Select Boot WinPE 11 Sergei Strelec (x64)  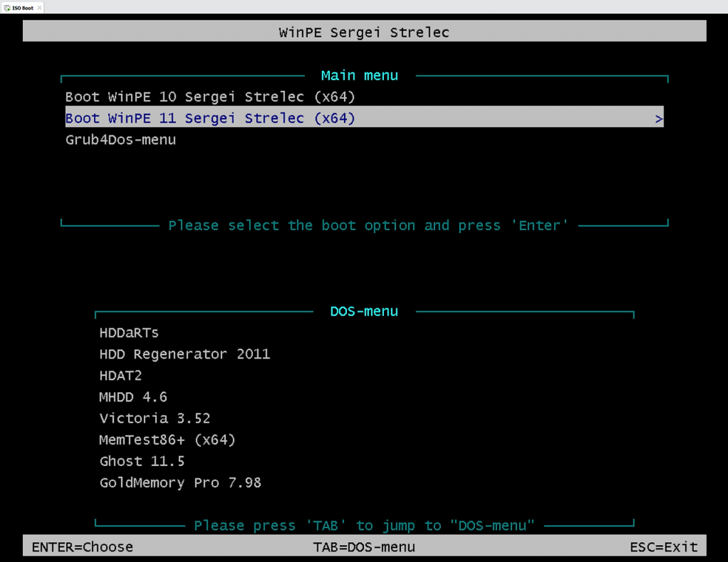point(210,118)
